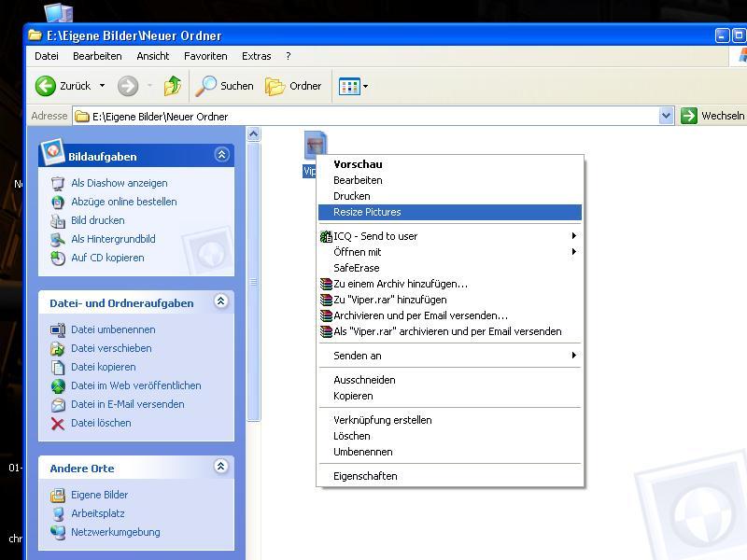
Task: Click the Netzwerkumgebung link
Action: coord(115,532)
